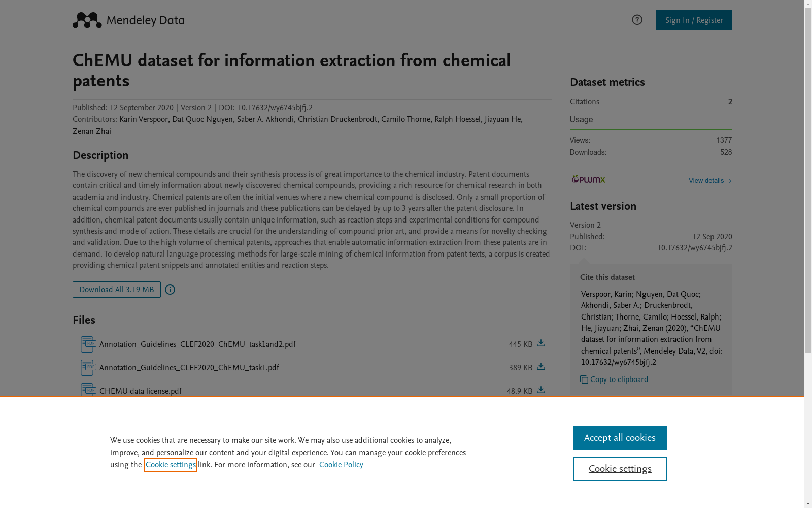Open Annotation_Guidelines_CLEF2020_ChEMU_task1and2.pdf file name
This screenshot has height=508, width=812.
pyautogui.click(x=197, y=344)
